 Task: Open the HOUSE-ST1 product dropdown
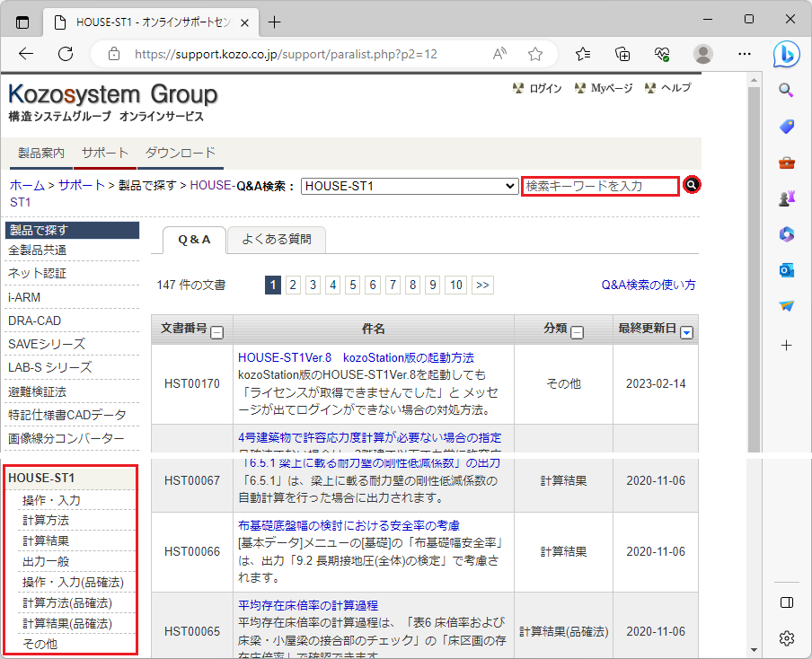[410, 186]
